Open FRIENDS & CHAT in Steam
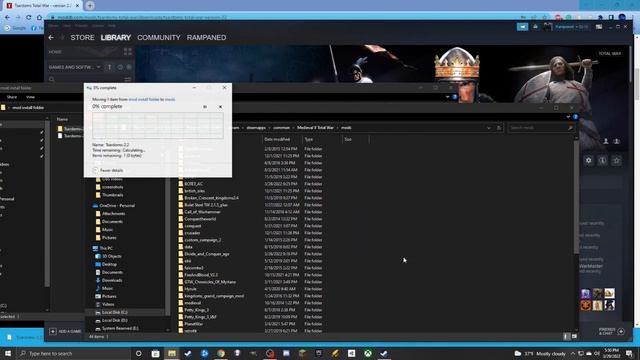Viewport: 640px width, 360px height. [x=611, y=331]
